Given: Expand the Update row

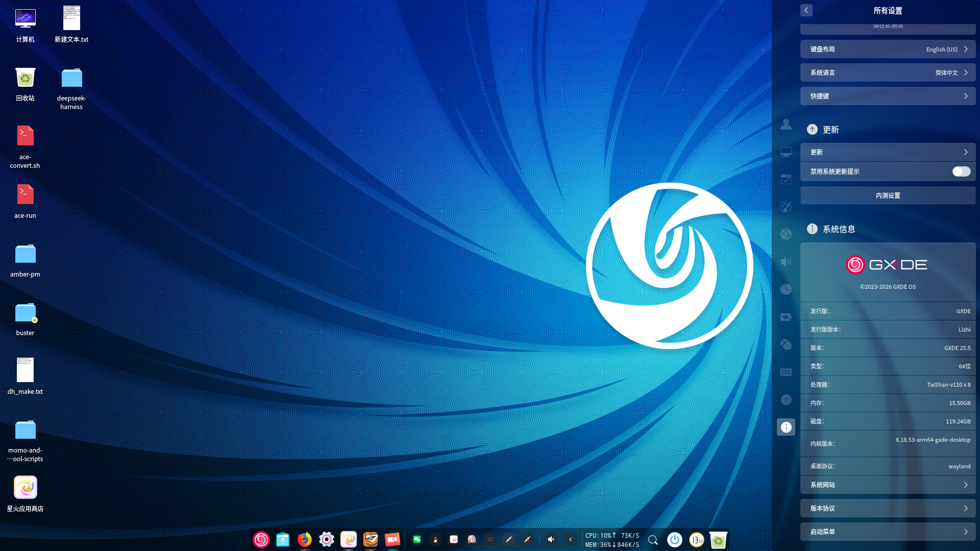Looking at the screenshot, I should pyautogui.click(x=888, y=152).
